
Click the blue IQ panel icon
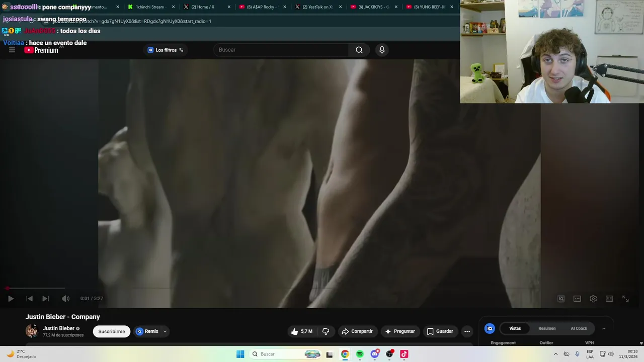coord(490,328)
